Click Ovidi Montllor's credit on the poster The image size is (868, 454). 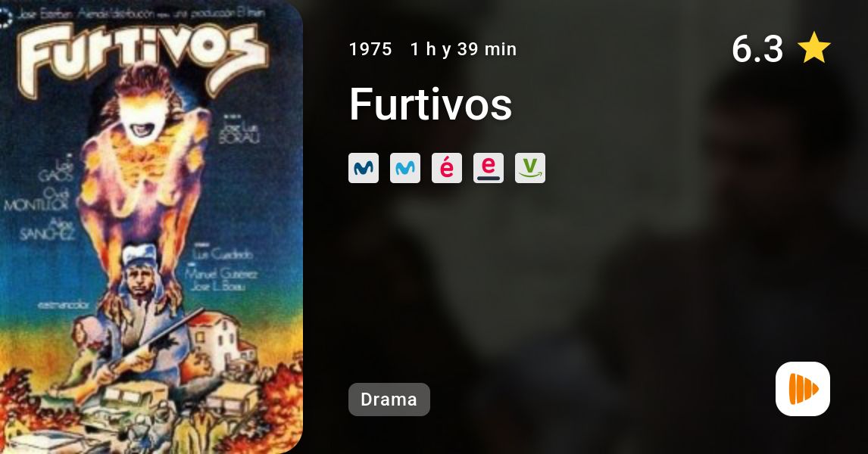click(x=37, y=201)
